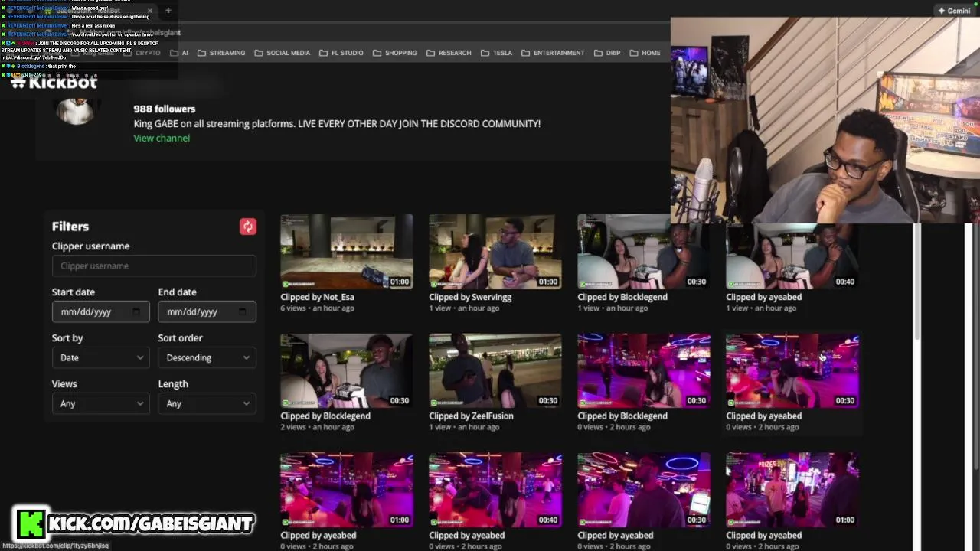Click the Filters heading
Viewport: 980px width, 551px height.
click(70, 227)
